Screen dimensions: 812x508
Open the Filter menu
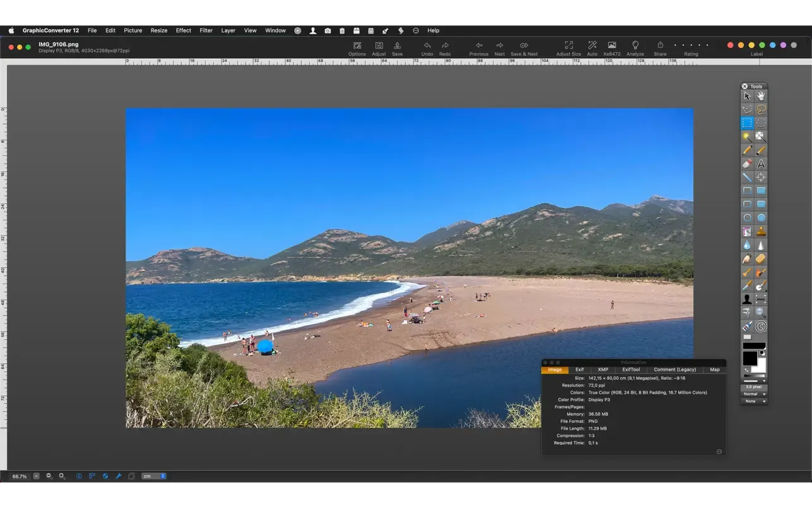(x=206, y=30)
